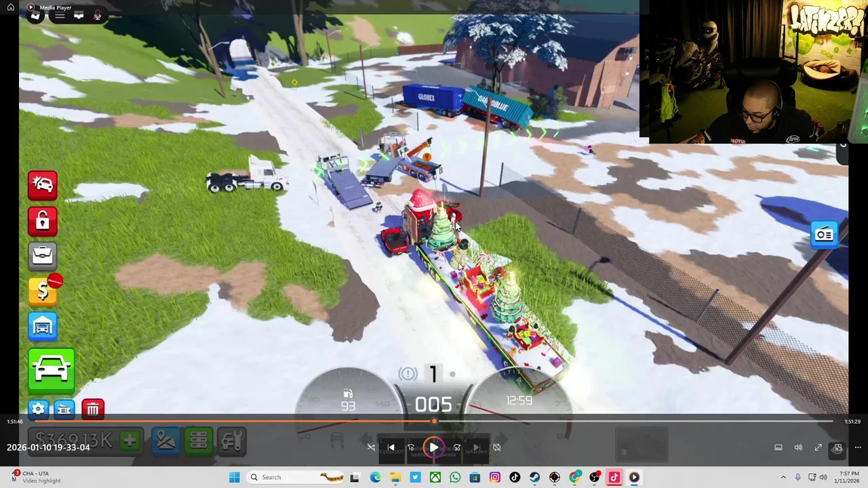
Task: Click the webcam overlay thumbnail
Action: click(x=753, y=72)
